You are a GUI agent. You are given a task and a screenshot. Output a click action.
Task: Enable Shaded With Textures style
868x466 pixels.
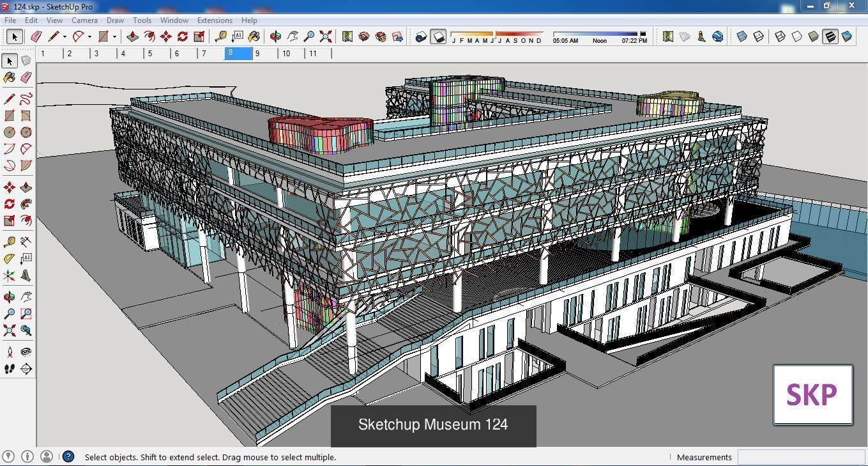830,36
